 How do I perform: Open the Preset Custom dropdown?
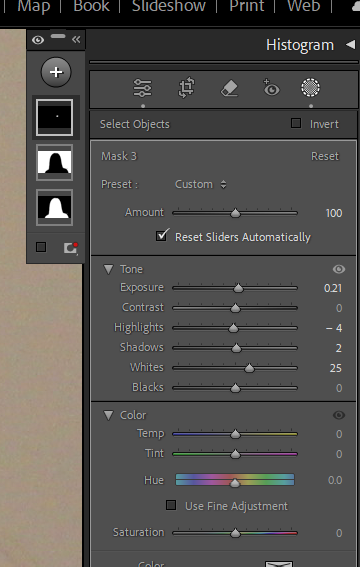[201, 184]
